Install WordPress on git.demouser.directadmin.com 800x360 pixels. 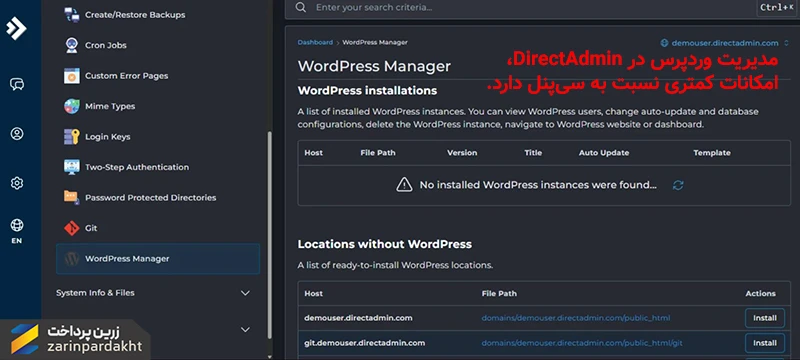tap(764, 343)
